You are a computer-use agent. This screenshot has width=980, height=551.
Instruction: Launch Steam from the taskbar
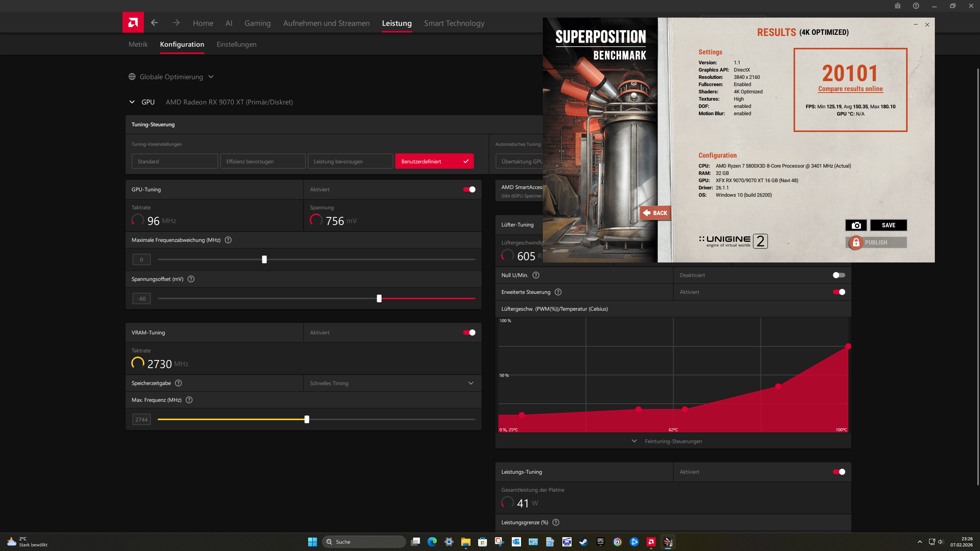pyautogui.click(x=583, y=542)
